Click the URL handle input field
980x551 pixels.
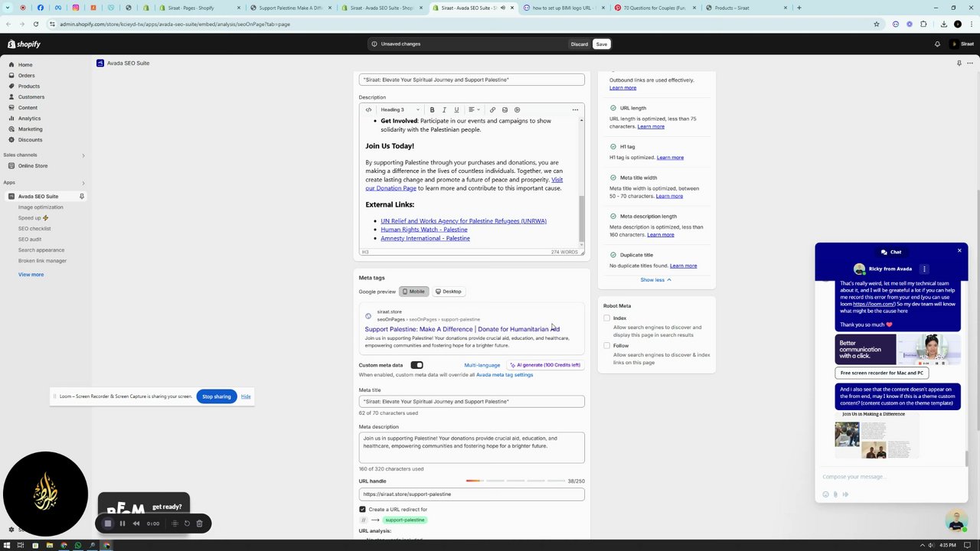[472, 494]
